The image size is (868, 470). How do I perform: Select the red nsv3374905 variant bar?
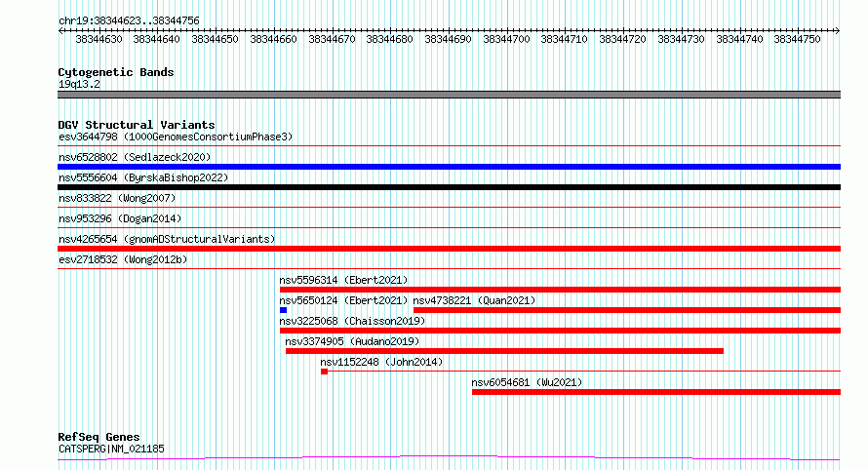[x=504, y=351]
